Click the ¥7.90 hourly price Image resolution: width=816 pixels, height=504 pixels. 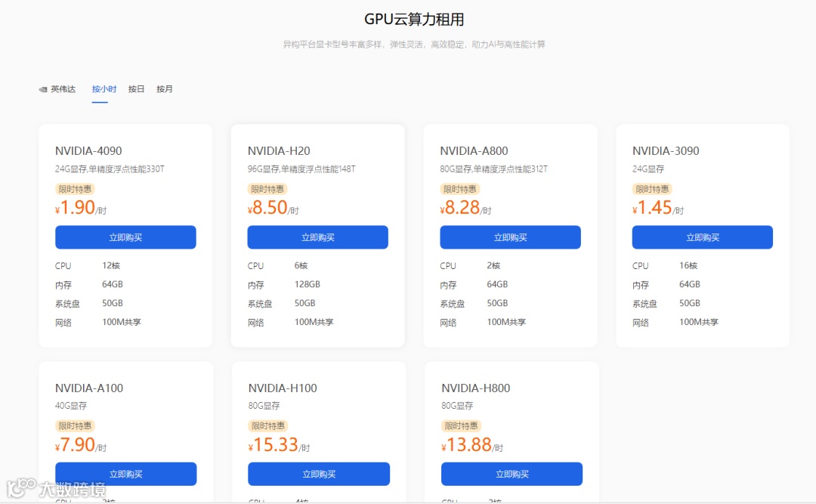(81, 444)
